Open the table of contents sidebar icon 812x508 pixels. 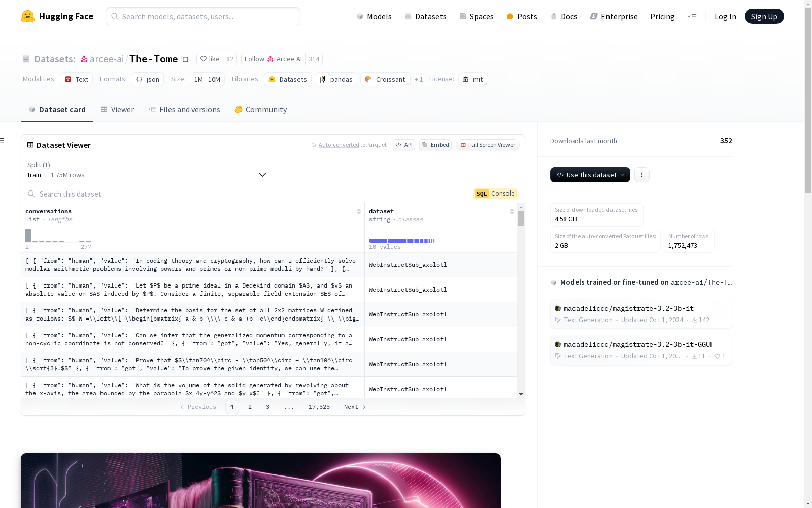pos(3,140)
